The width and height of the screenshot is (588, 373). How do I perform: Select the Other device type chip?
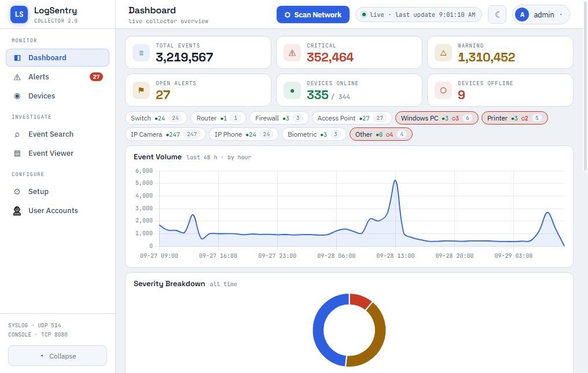(381, 134)
